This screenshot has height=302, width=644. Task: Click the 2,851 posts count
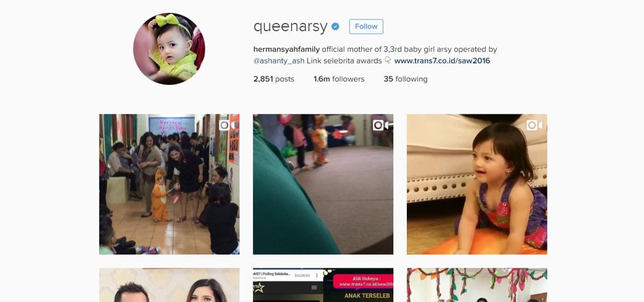(x=274, y=79)
